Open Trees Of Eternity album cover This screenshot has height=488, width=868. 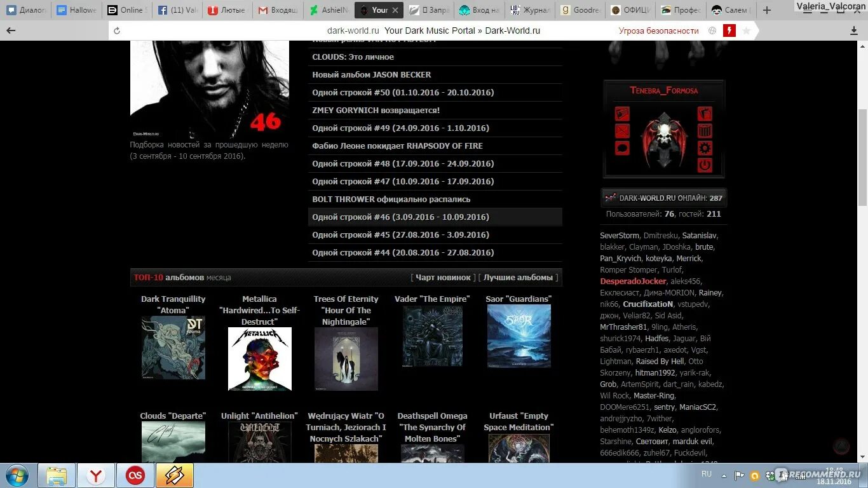tap(346, 359)
